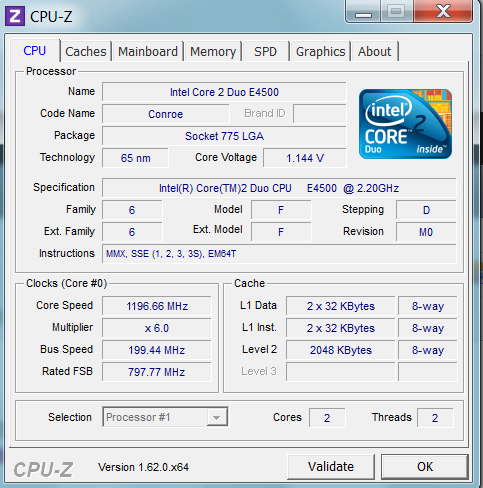Click the Bus Speed value 199.44 MHz
This screenshot has height=488, width=483.
tap(157, 350)
